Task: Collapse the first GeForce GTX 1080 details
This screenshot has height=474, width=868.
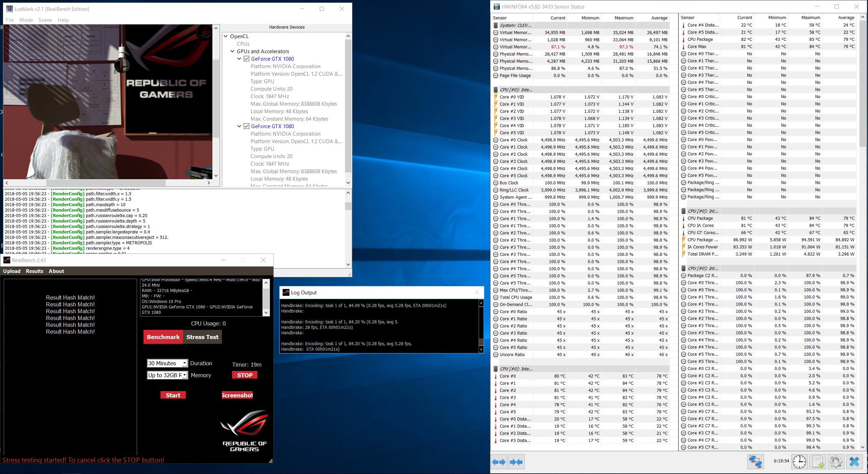Action: point(239,59)
